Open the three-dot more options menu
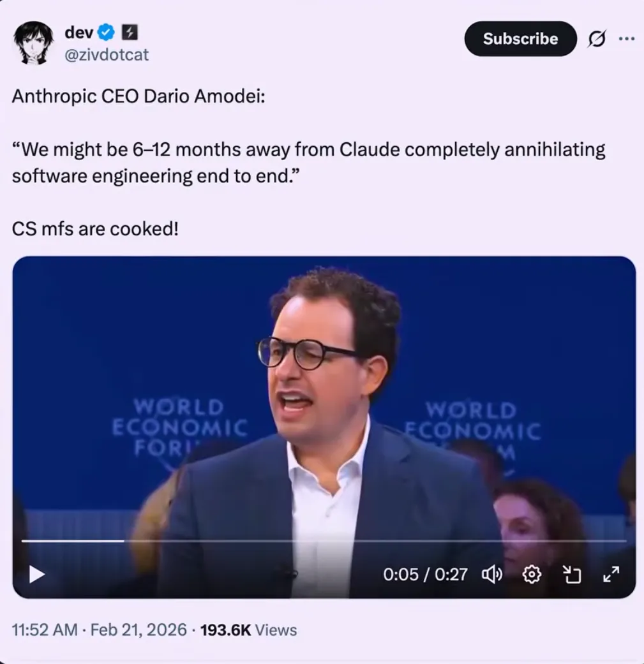Viewport: 644px width, 664px height. coord(626,38)
